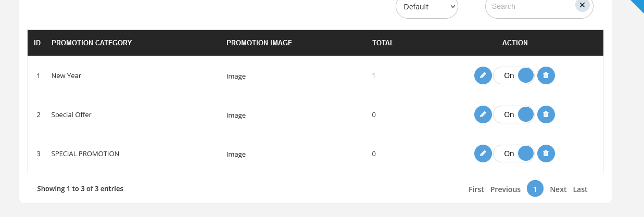The width and height of the screenshot is (644, 217).
Task: Go to Previous page
Action: 506,189
